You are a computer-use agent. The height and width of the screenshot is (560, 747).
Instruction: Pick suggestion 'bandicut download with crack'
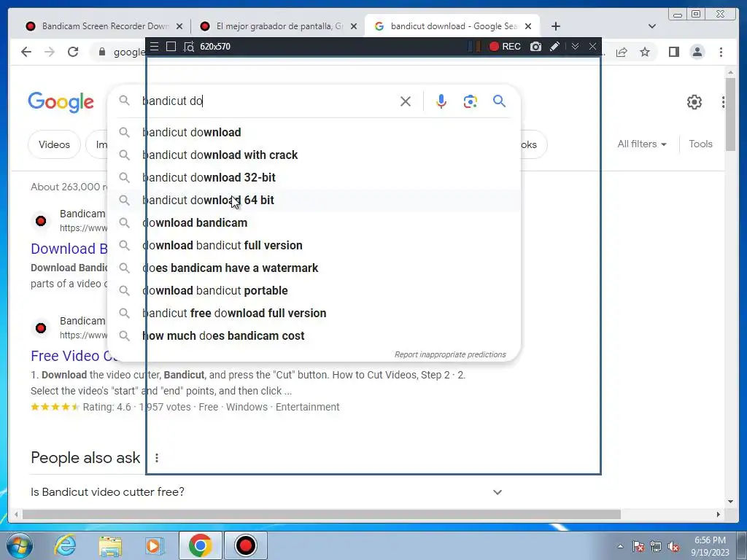[314, 155]
